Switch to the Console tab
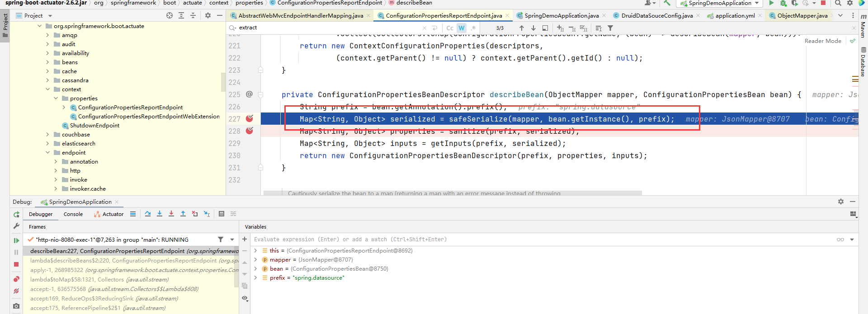This screenshot has height=314, width=868. 73,214
